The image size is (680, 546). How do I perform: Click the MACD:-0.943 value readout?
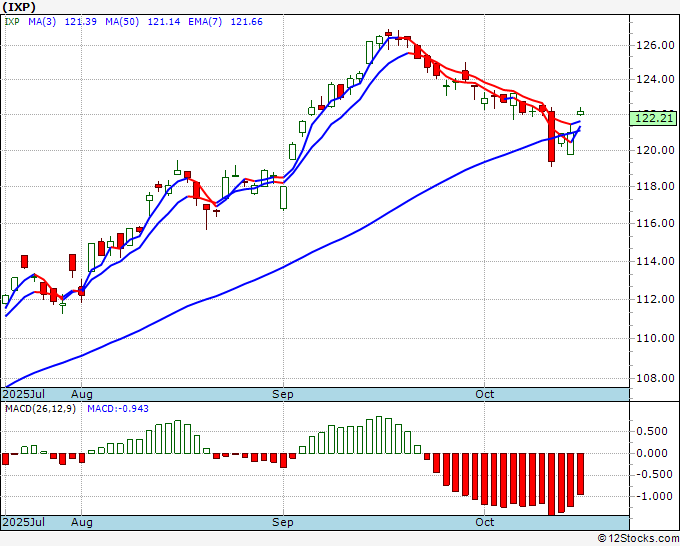tap(118, 409)
